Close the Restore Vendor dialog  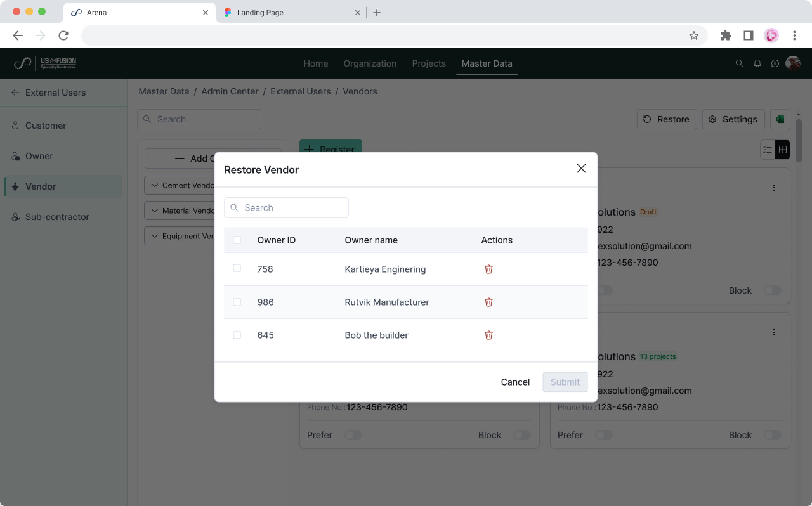tap(581, 168)
